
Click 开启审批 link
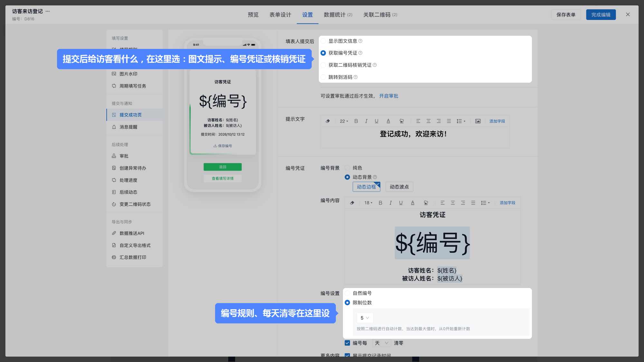(x=389, y=96)
